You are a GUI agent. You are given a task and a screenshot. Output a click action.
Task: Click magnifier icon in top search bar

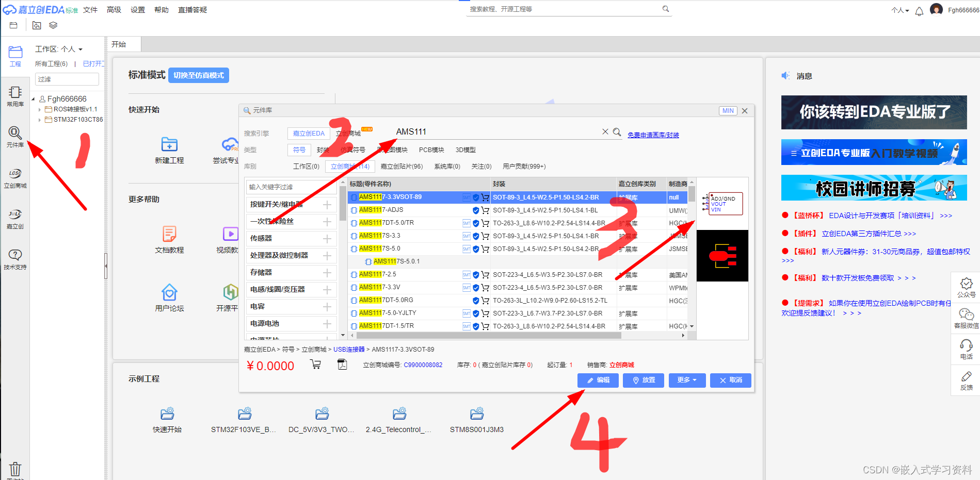coord(666,9)
